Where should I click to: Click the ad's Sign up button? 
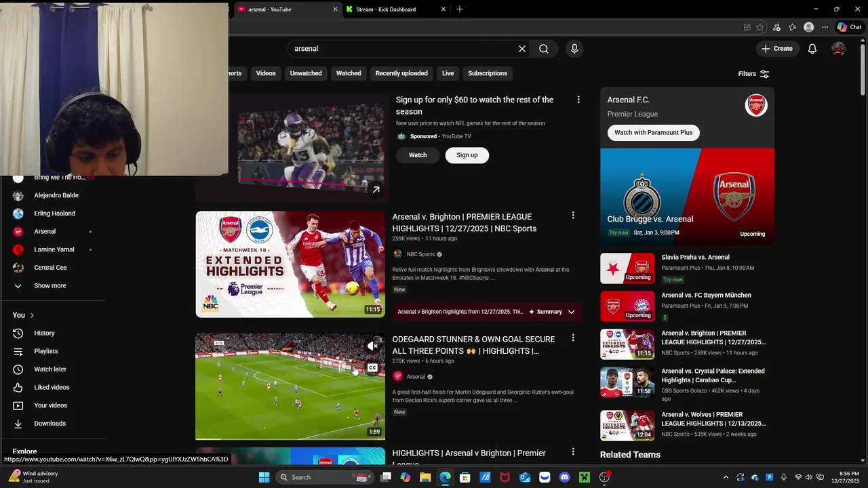(x=467, y=155)
